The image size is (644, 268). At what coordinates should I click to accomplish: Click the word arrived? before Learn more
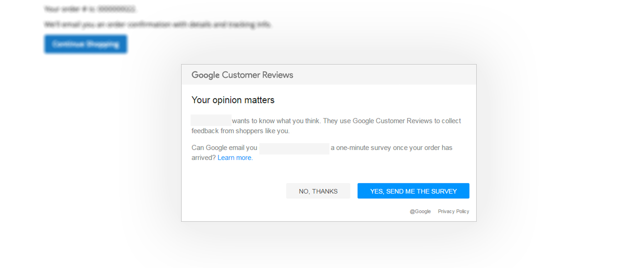pos(203,158)
